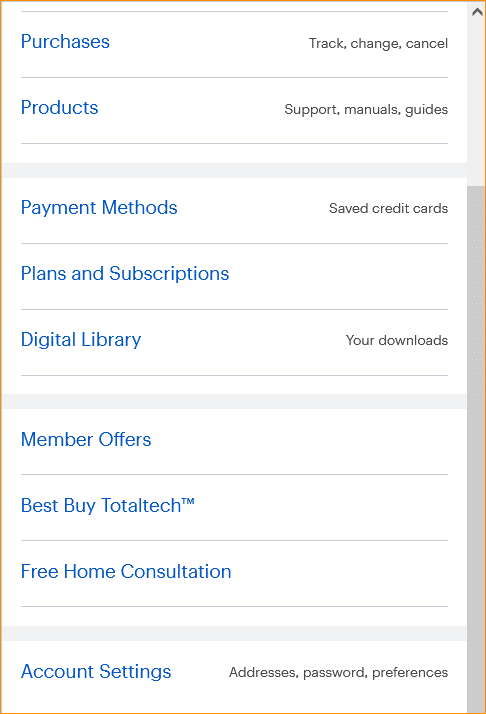Viewport: 486px width, 714px height.
Task: Select Plans and Subscriptions
Action: click(125, 274)
